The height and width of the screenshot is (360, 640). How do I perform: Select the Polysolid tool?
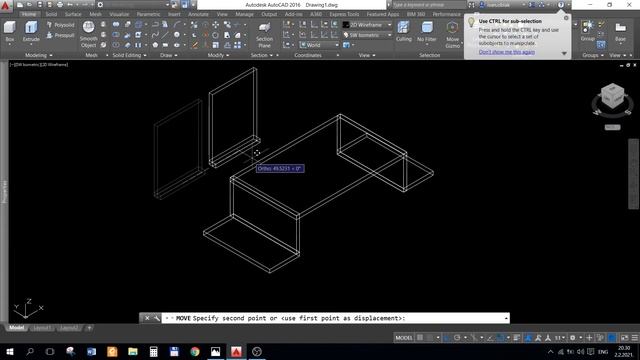(x=60, y=25)
